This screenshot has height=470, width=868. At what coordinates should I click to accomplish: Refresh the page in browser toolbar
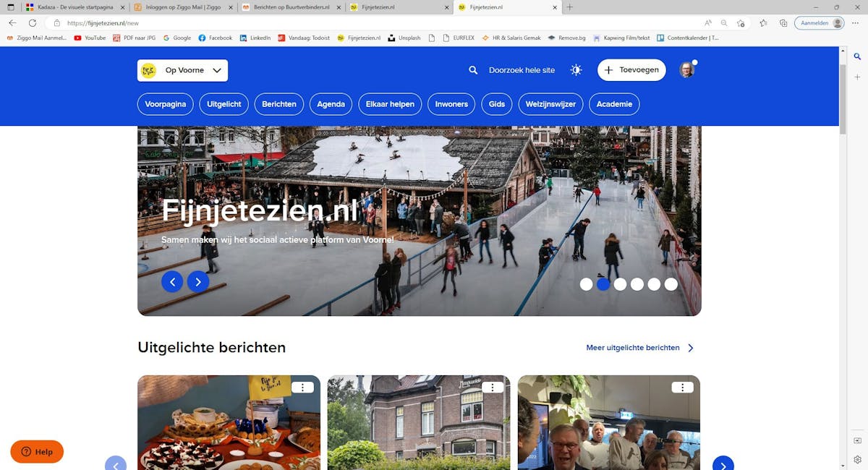point(33,23)
